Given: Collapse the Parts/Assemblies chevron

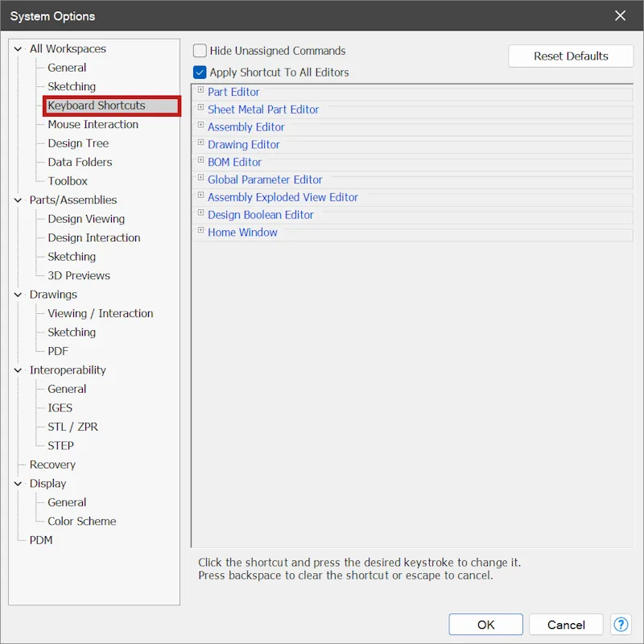Looking at the screenshot, I should 18,200.
